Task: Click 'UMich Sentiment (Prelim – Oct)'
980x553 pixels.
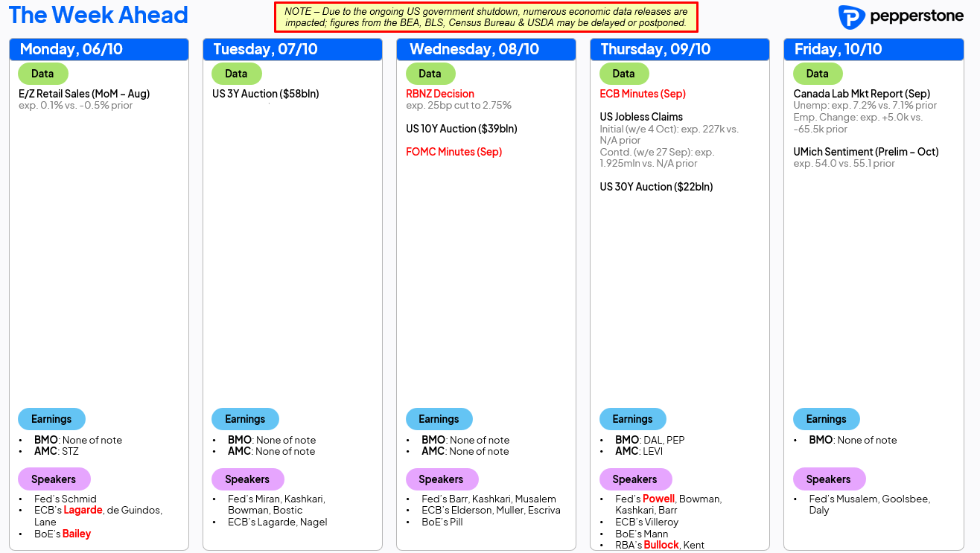Action: pos(866,152)
